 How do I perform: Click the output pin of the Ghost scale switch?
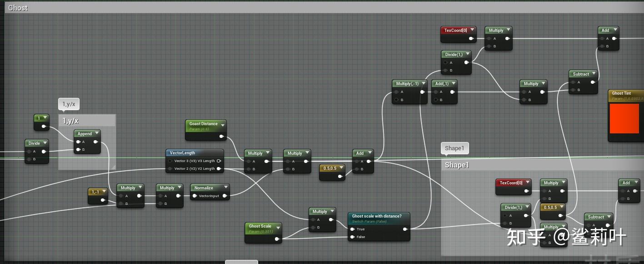click(405, 229)
